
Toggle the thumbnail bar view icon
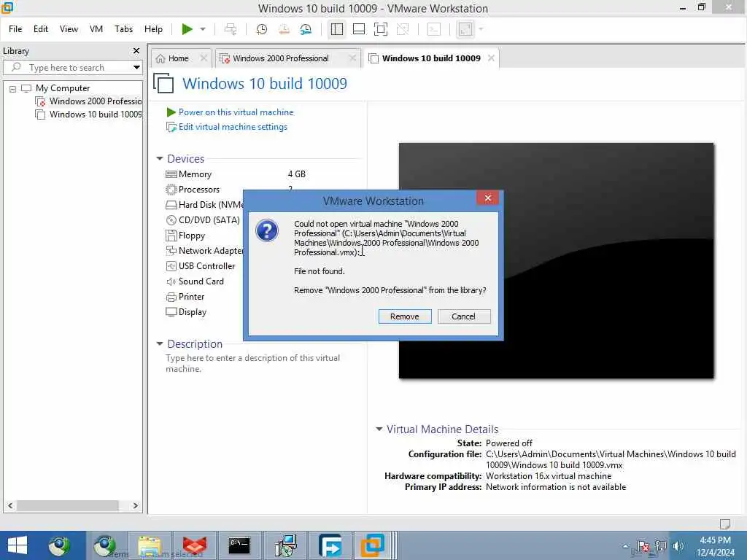[359, 29]
